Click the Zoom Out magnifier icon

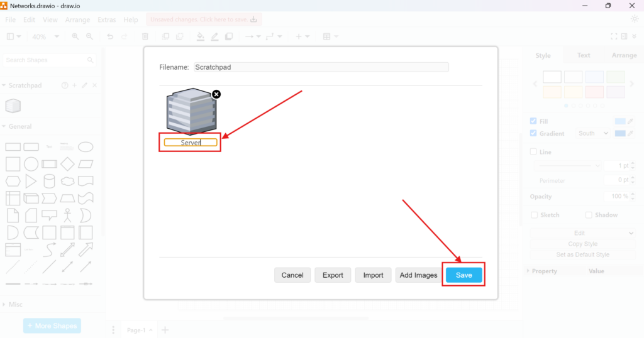pos(89,37)
